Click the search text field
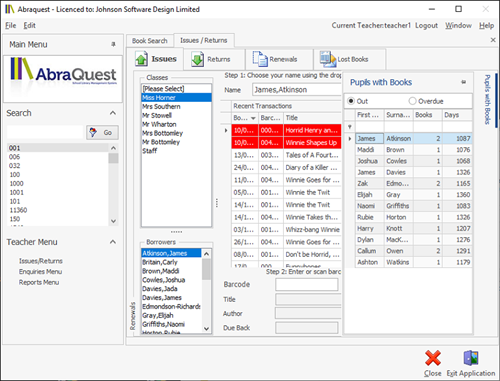The image size is (500, 381). 45,132
